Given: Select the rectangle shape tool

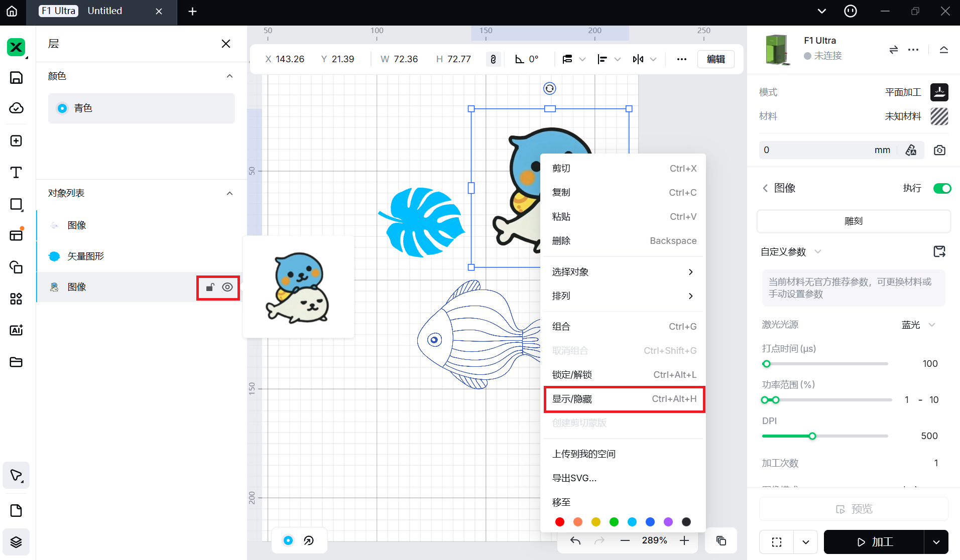Looking at the screenshot, I should (x=16, y=204).
